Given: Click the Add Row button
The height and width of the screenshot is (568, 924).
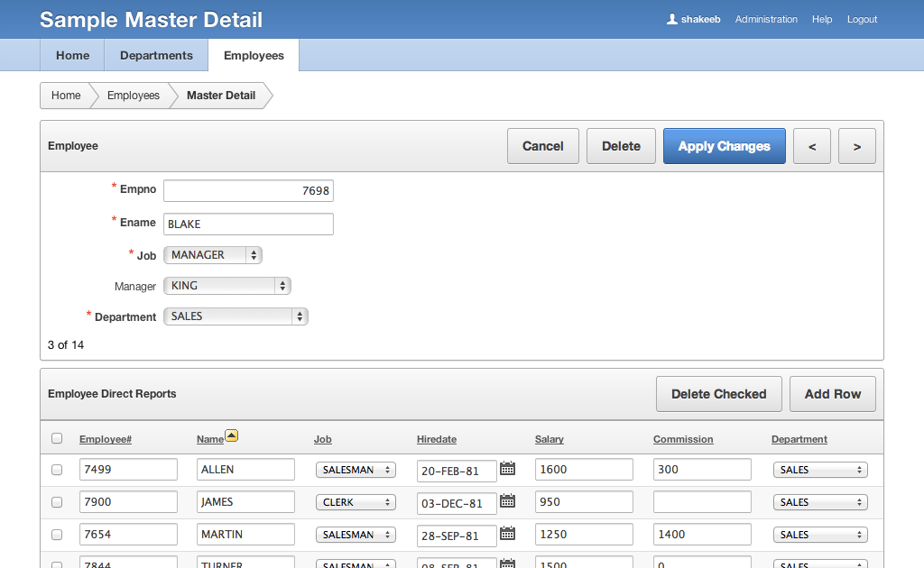Looking at the screenshot, I should (832, 394).
